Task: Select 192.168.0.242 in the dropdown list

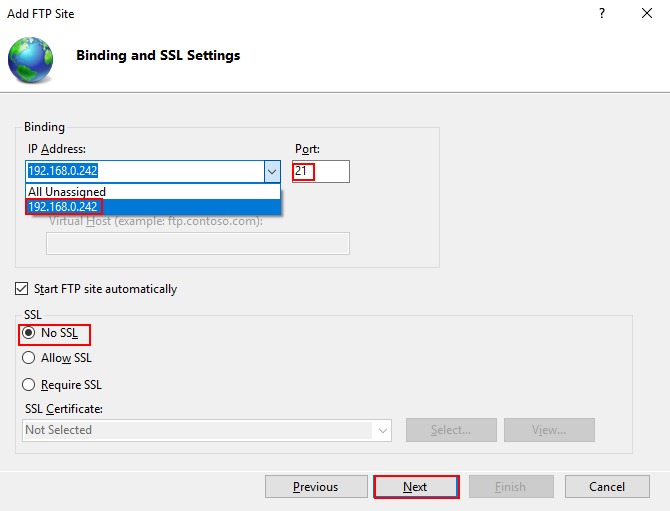Action: click(65, 207)
